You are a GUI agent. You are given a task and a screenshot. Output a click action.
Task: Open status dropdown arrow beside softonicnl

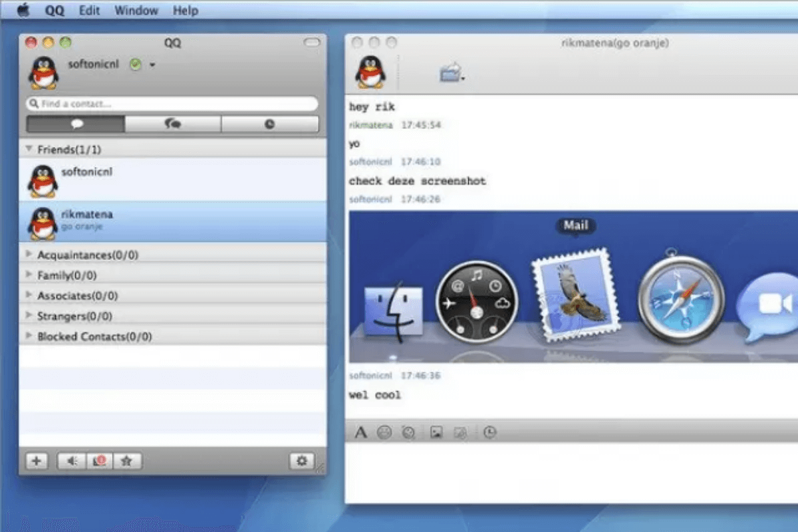click(152, 65)
